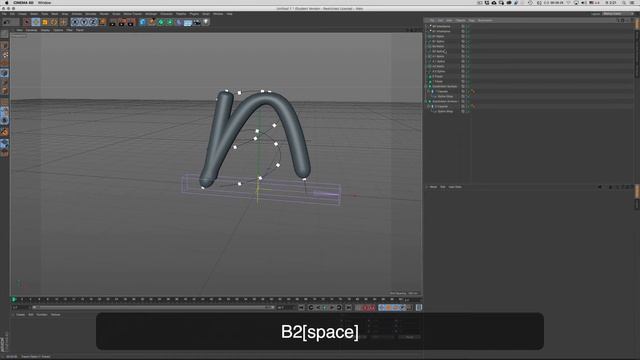Open Attribute Manager User Data menu
This screenshot has height=360, width=640.
click(455, 187)
